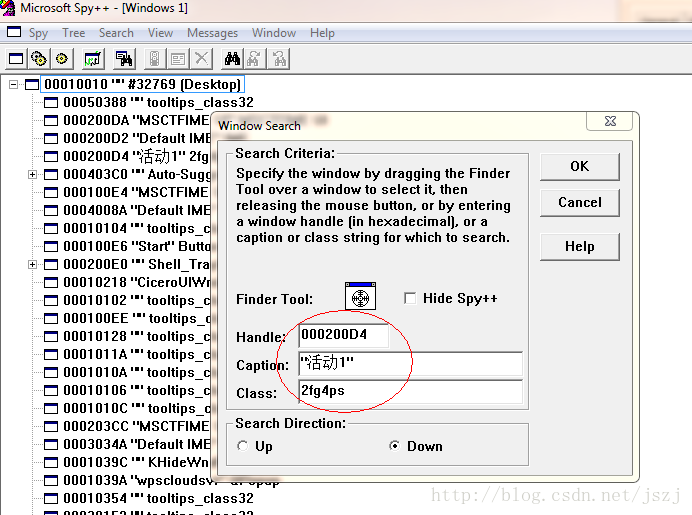The image size is (692, 515).
Task: Click the Clear Log X toolbar icon
Action: (201, 59)
